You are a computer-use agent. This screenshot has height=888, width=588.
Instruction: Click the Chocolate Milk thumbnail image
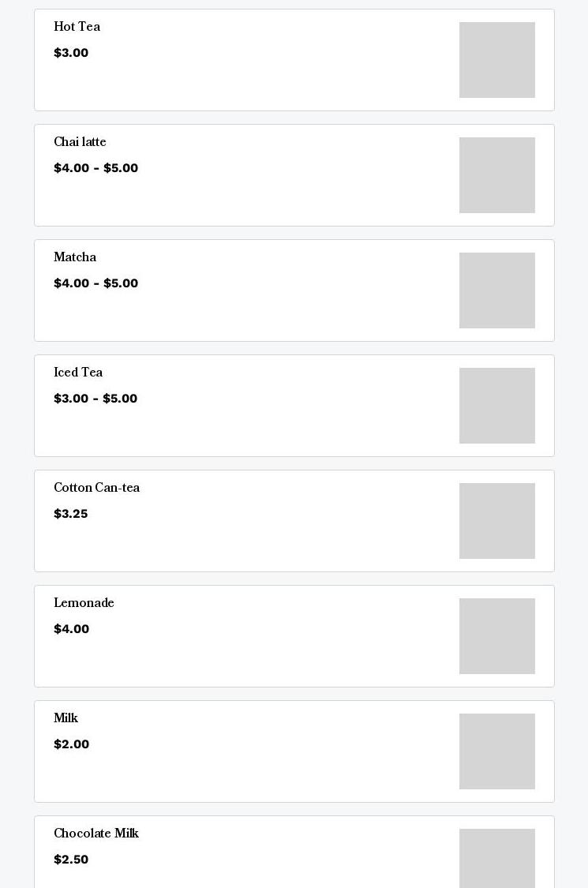point(496,859)
